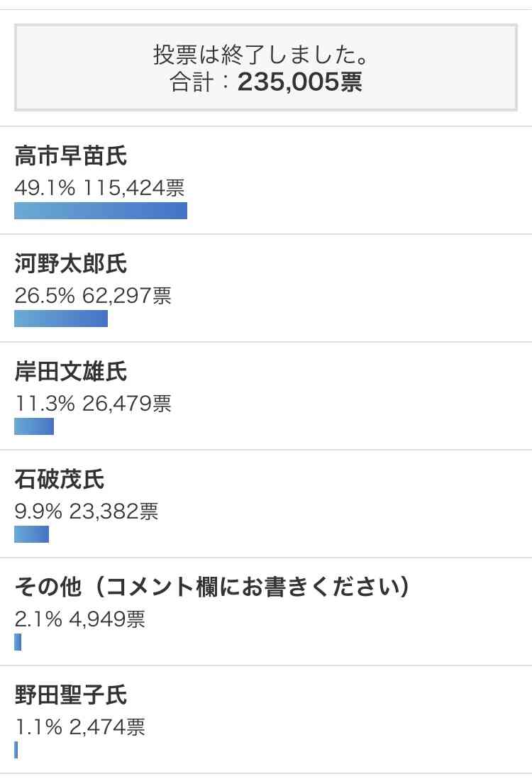Click the 河野太郎氏 candidate name

[71, 263]
